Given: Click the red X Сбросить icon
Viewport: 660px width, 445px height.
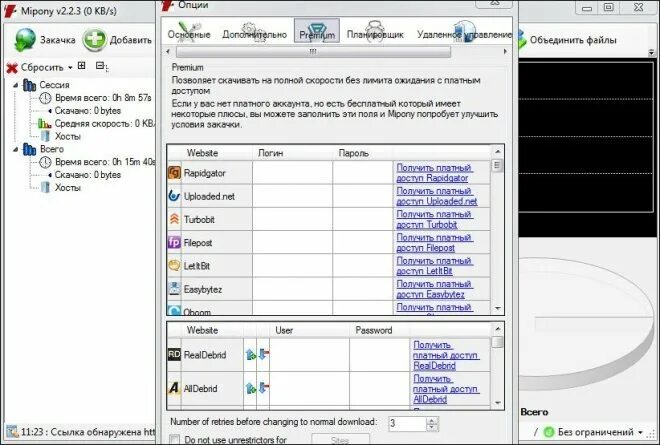Looking at the screenshot, I should [x=12, y=67].
